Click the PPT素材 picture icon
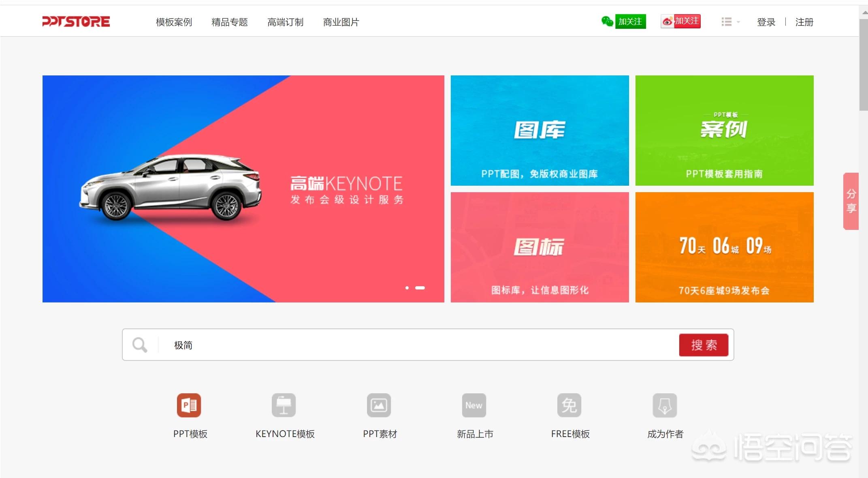The height and width of the screenshot is (478, 868). click(x=379, y=405)
